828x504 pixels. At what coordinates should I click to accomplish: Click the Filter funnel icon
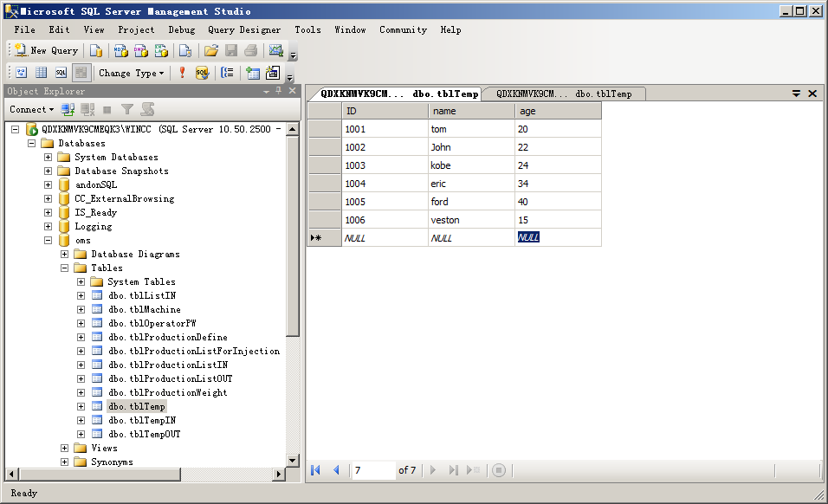(x=126, y=110)
